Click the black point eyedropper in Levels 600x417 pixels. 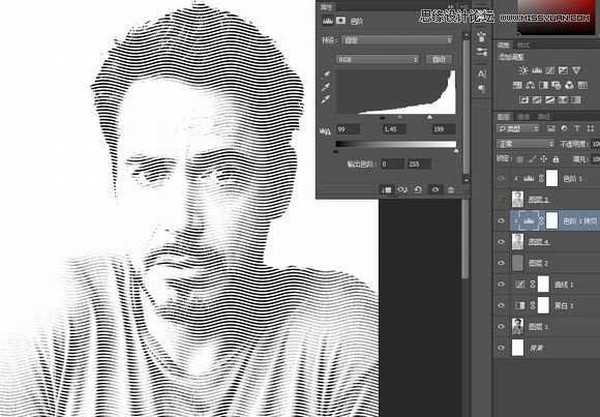click(326, 73)
